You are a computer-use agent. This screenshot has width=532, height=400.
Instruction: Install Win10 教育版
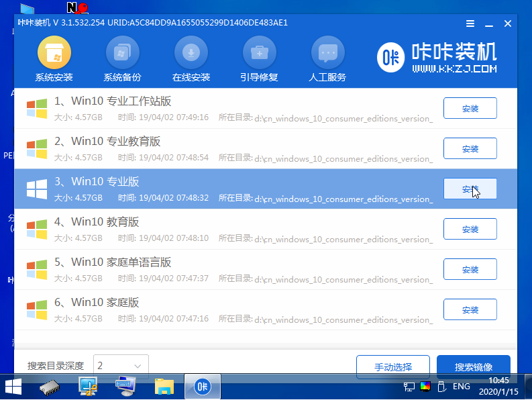[470, 229]
